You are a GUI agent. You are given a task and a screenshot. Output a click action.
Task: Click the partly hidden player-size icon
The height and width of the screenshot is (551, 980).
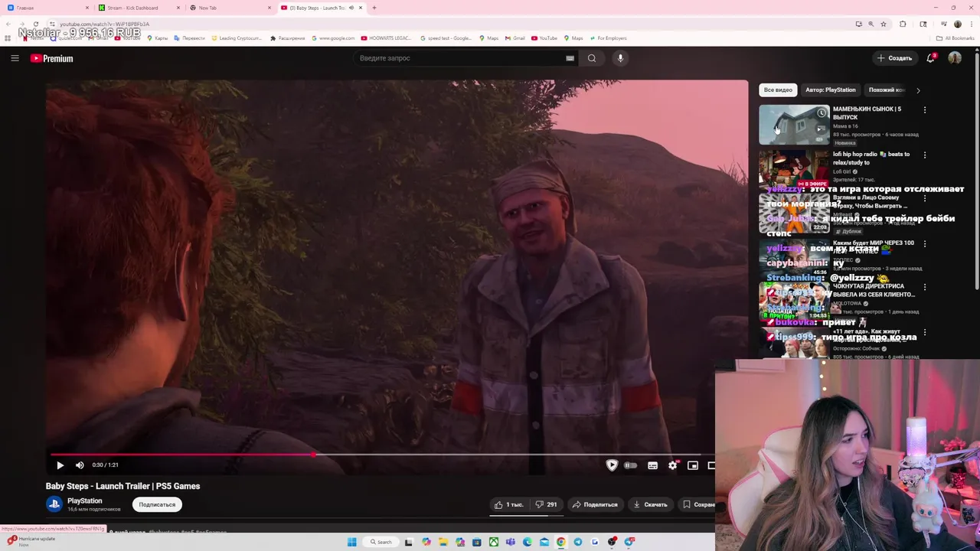coord(711,465)
